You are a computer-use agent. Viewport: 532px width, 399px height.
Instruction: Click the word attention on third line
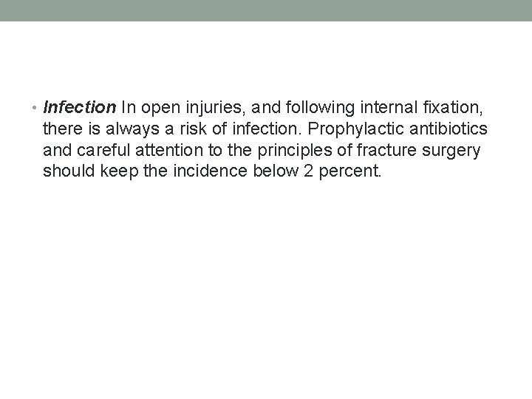pyautogui.click(x=169, y=150)
